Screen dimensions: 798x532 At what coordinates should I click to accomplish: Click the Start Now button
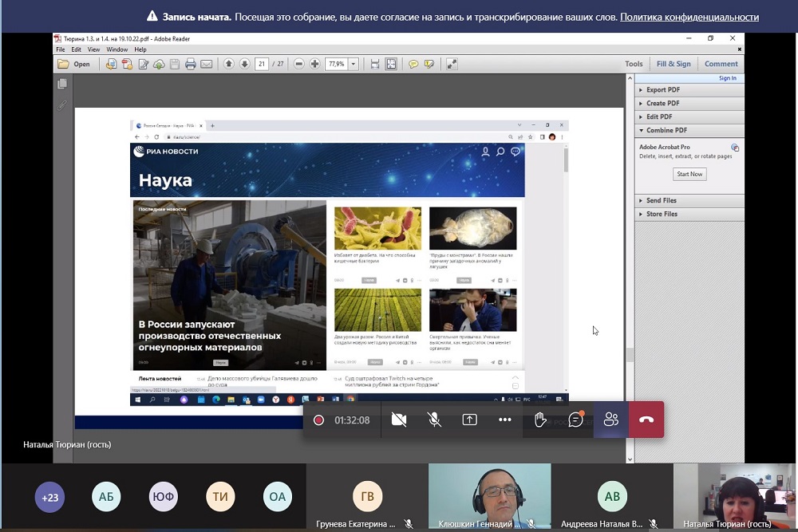(x=689, y=174)
